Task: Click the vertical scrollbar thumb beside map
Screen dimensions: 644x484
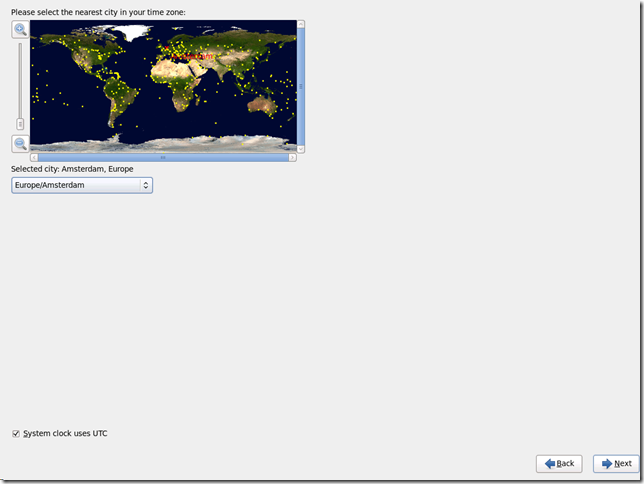Action: (301, 87)
